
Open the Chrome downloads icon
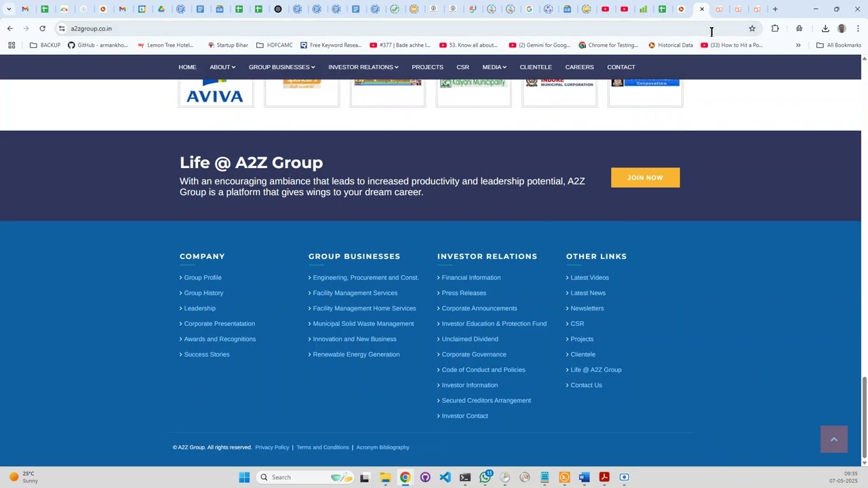click(825, 28)
